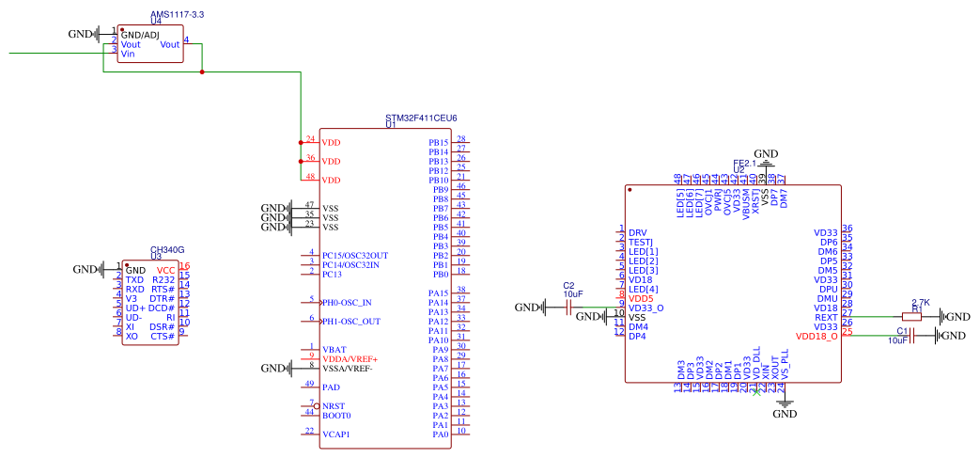This screenshot has width=980, height=458.
Task: Click the U4 reference designator
Action: 156,21
